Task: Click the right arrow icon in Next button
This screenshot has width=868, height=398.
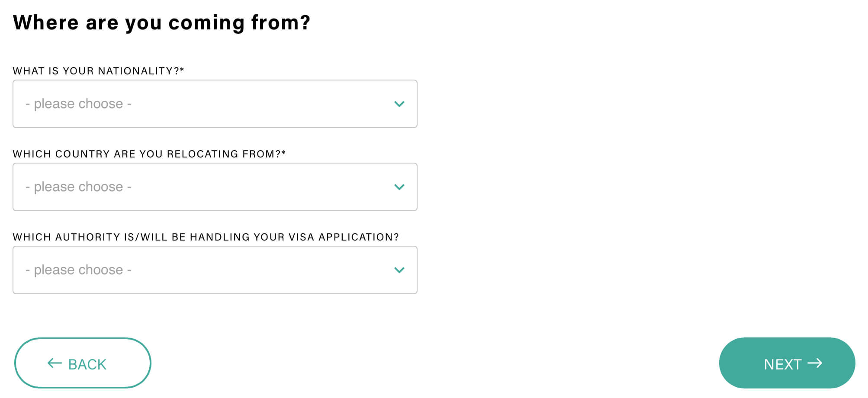Action: [815, 363]
